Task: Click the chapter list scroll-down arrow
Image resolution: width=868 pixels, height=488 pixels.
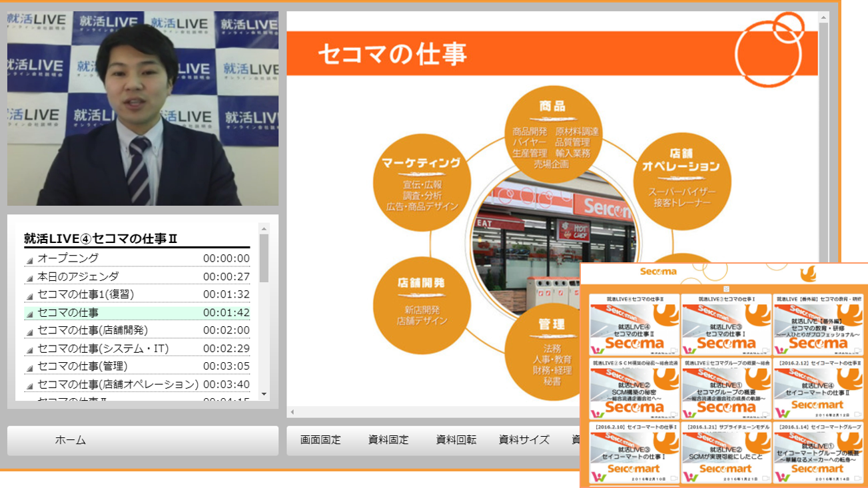Action: (x=264, y=395)
